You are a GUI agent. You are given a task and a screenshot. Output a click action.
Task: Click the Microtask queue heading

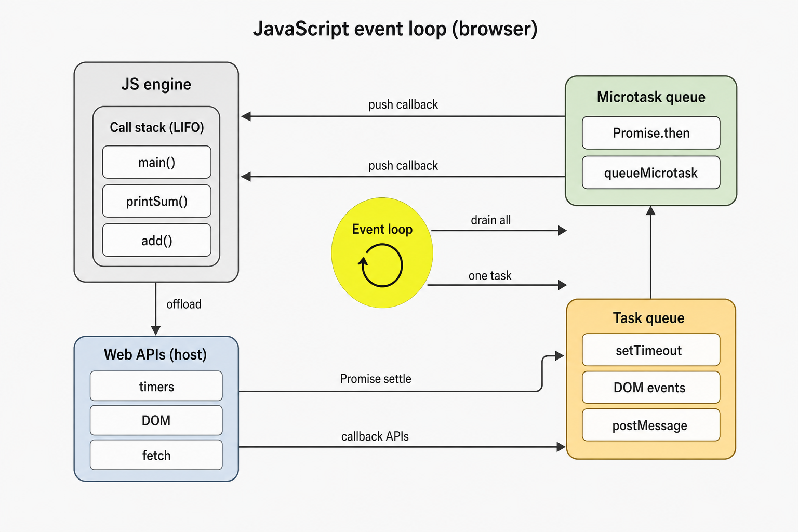tap(651, 97)
